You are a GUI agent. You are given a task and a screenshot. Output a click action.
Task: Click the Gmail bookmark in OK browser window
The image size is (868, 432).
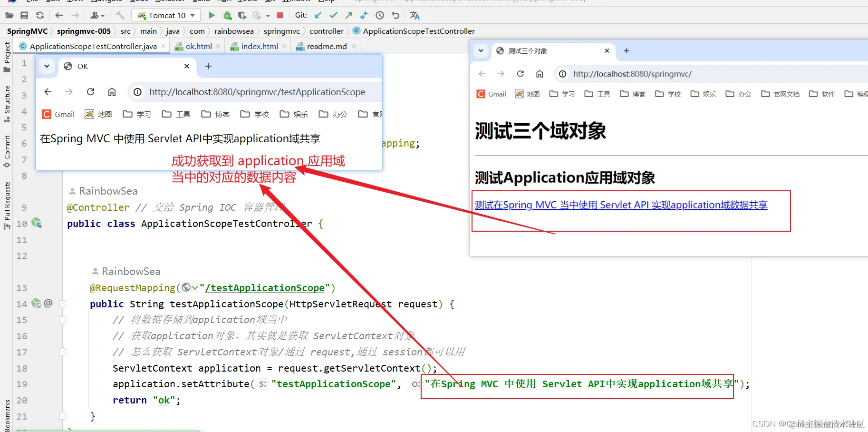click(x=58, y=114)
